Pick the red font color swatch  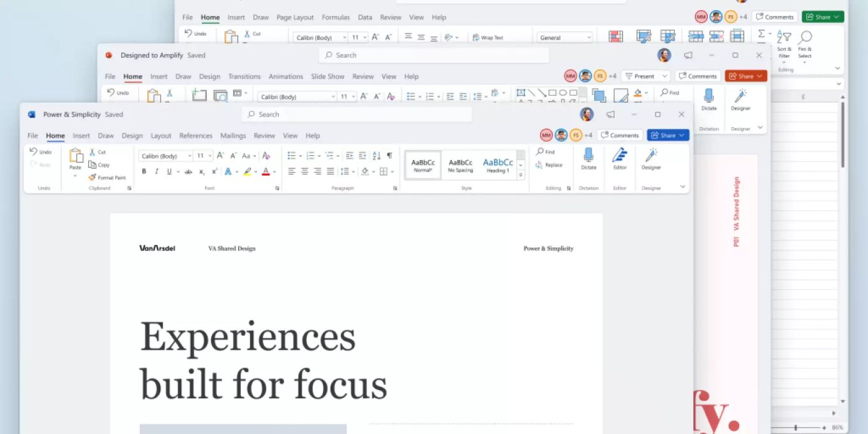(x=265, y=172)
